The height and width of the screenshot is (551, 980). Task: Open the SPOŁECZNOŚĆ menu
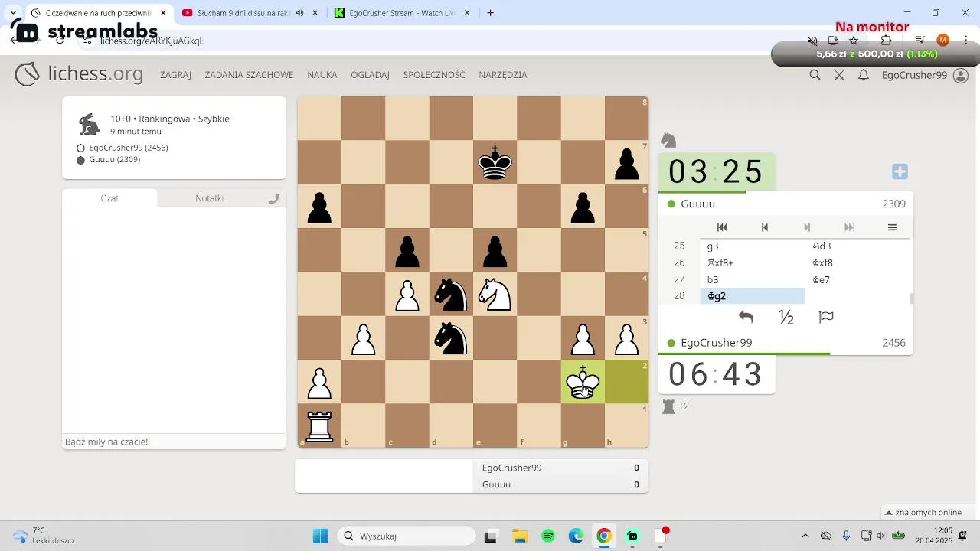coord(434,75)
